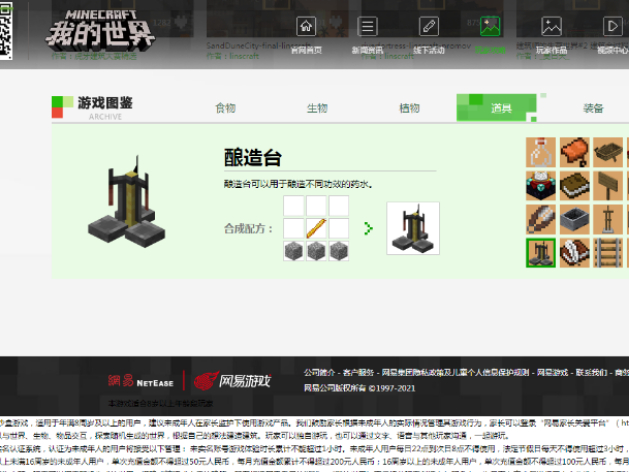Click the center cobblestone in crafting grid
The width and height of the screenshot is (629, 472).
click(x=316, y=251)
